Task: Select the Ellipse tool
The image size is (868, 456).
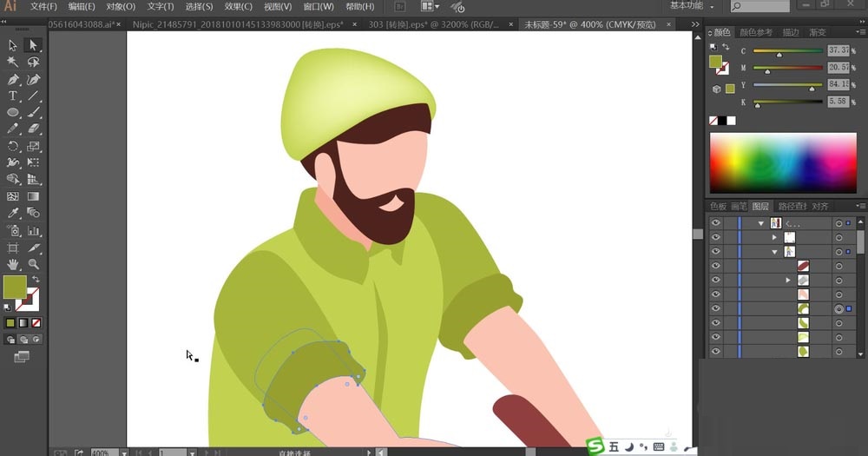Action: (13, 113)
